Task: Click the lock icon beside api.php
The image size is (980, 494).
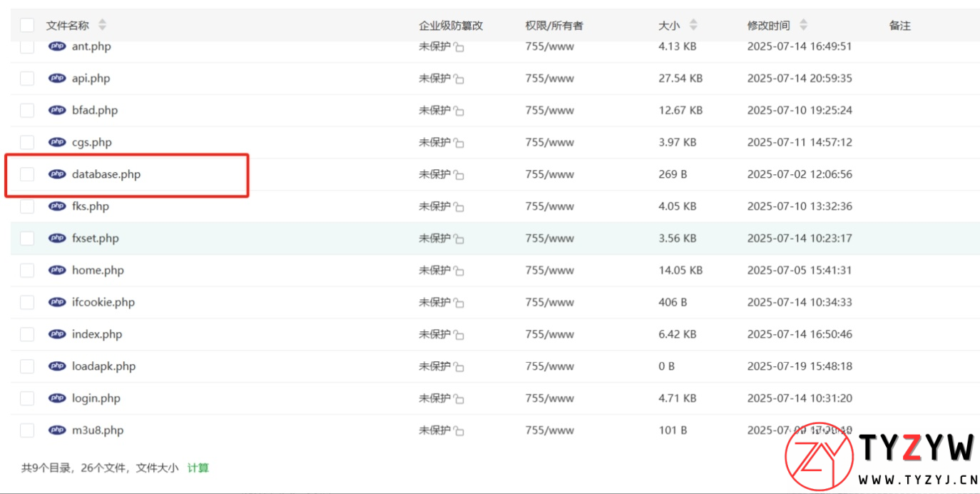Action: [457, 79]
